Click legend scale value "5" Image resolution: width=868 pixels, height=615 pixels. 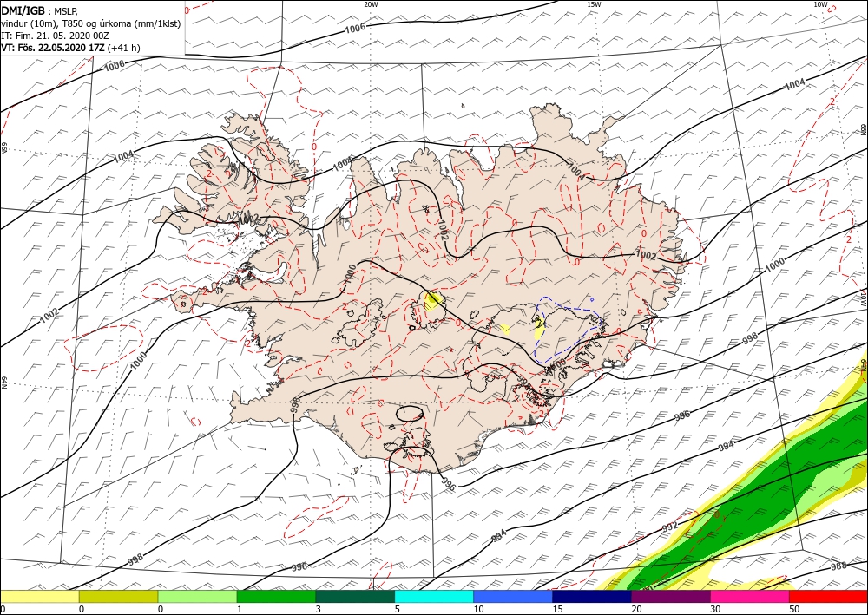coord(397,610)
